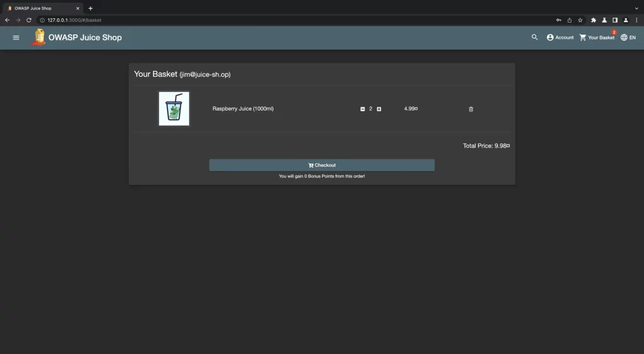Select the OWASP Juice Shop browser tab
This screenshot has height=354, width=644.
[43, 8]
